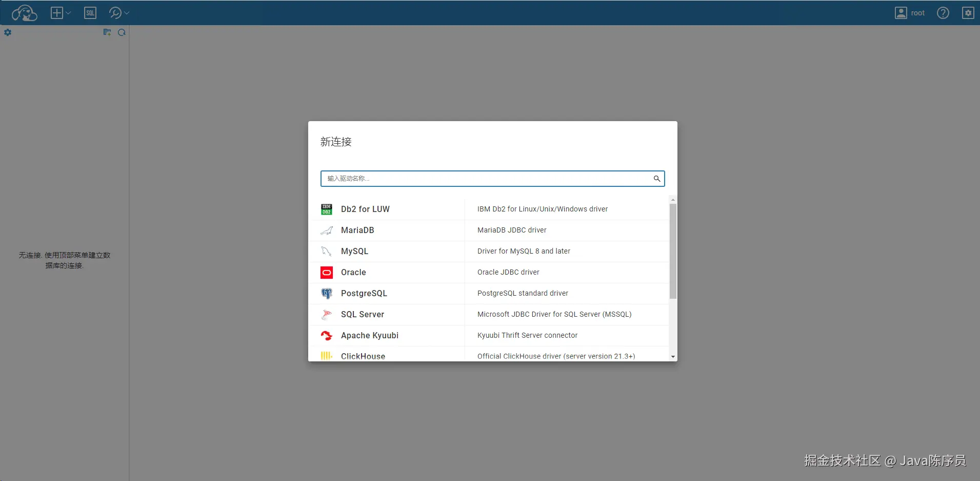The image size is (980, 481).
Task: Choose the "SQL Server" driver name
Action: click(363, 314)
